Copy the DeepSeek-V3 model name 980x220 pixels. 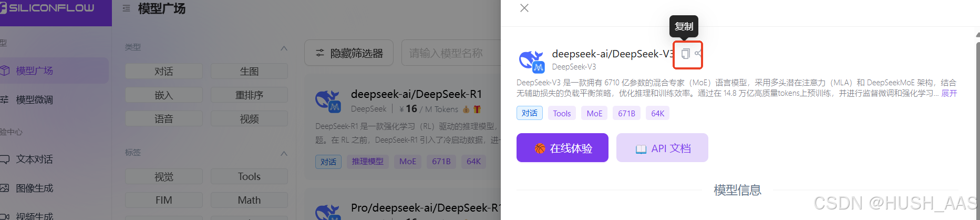(685, 54)
